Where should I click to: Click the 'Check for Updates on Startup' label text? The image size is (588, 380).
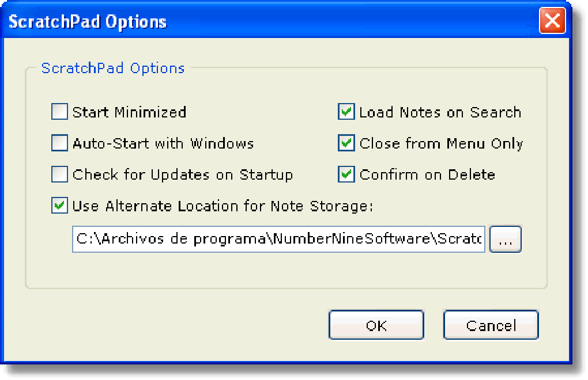183,175
